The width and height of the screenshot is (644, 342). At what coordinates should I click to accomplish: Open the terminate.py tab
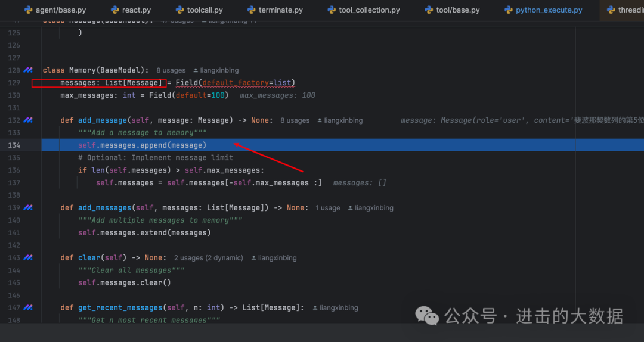click(x=275, y=10)
